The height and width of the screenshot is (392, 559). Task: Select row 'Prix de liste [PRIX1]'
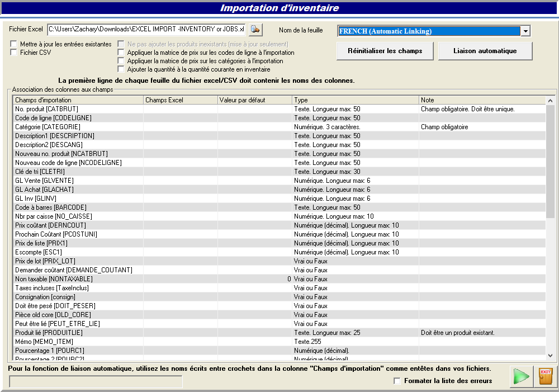[x=279, y=243]
